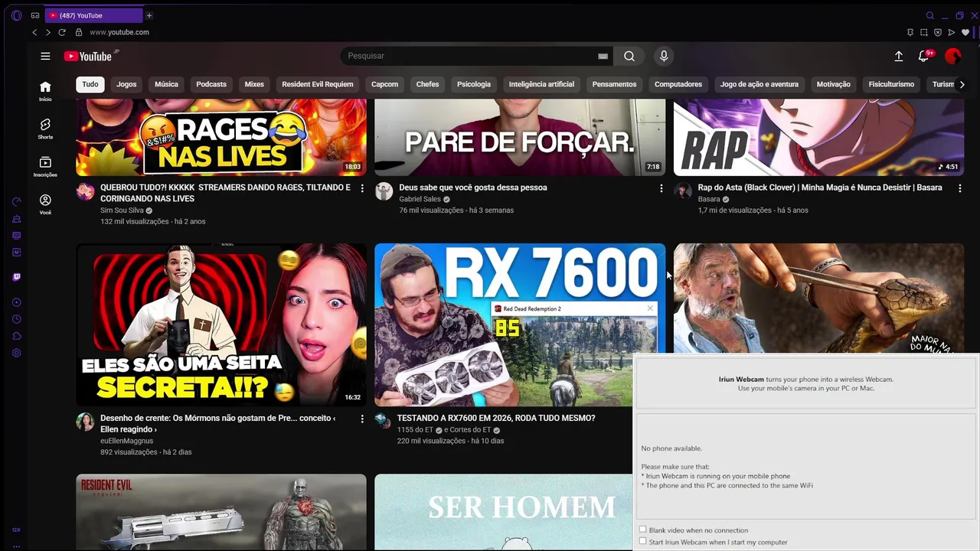Viewport: 980px width, 551px height.
Task: Open the ad blocker shield icon
Action: click(938, 32)
